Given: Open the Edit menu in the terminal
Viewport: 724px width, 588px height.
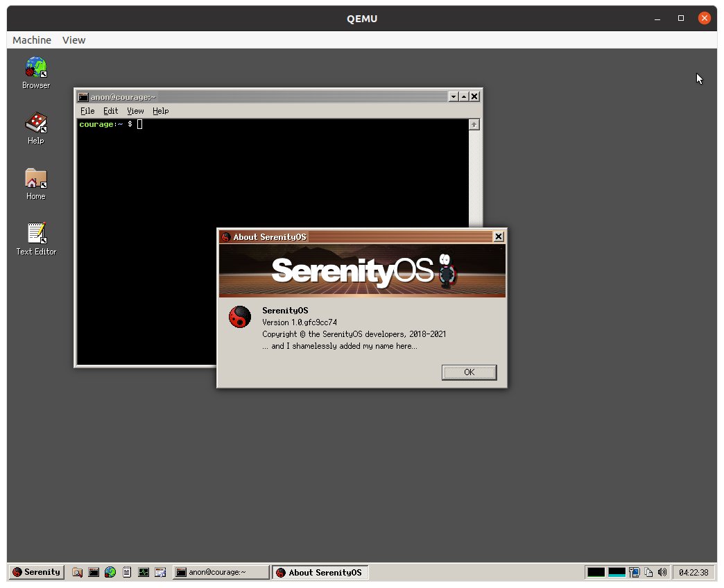Looking at the screenshot, I should [110, 111].
